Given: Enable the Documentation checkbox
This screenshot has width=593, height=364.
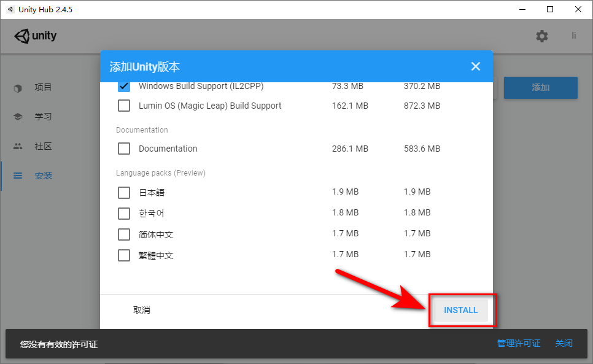Looking at the screenshot, I should 124,149.
